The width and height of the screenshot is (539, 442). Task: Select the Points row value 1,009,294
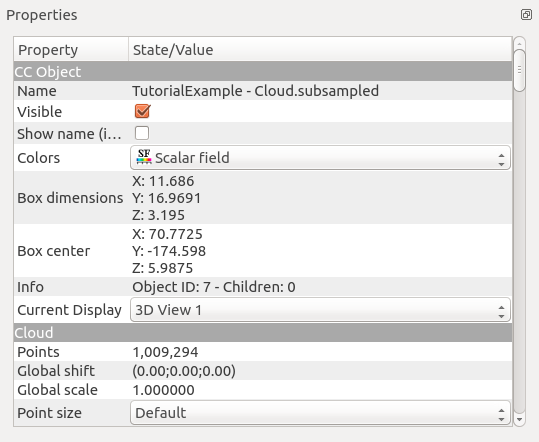coord(165,352)
